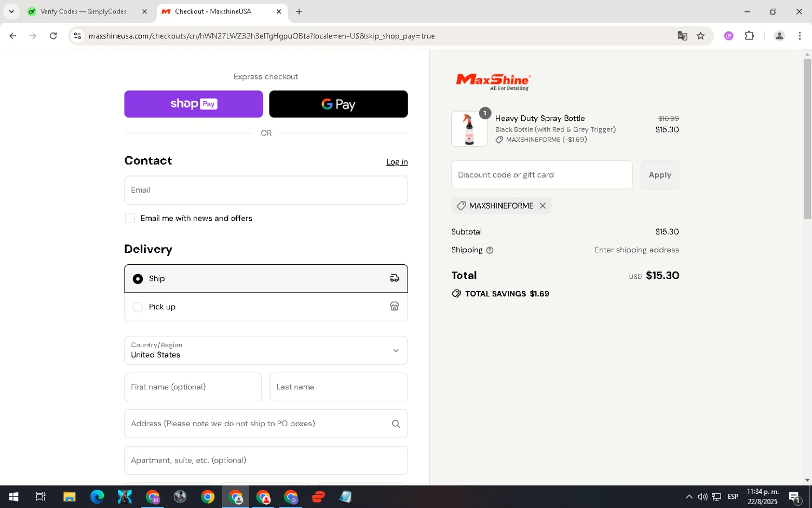Open the SimplyCodes extension icon
812x508 pixels.
pyautogui.click(x=729, y=36)
